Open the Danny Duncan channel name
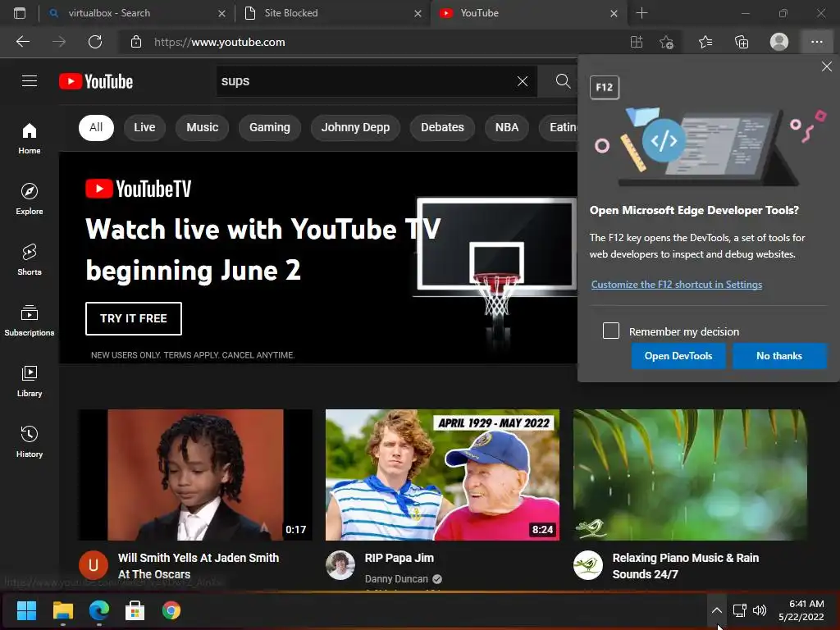840x630 pixels. (x=396, y=578)
